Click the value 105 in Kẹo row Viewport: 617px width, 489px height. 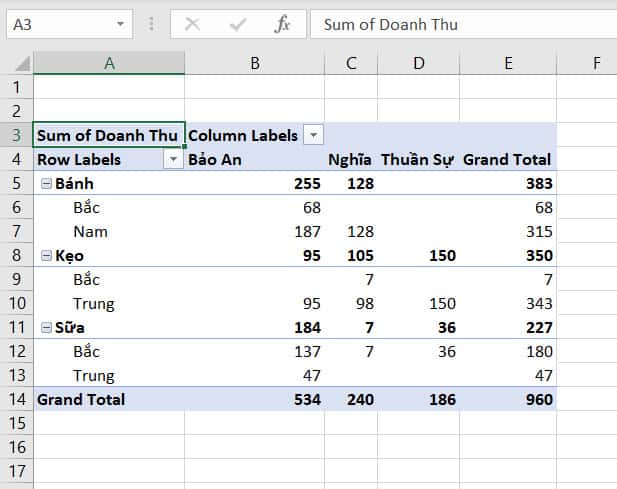click(x=360, y=256)
